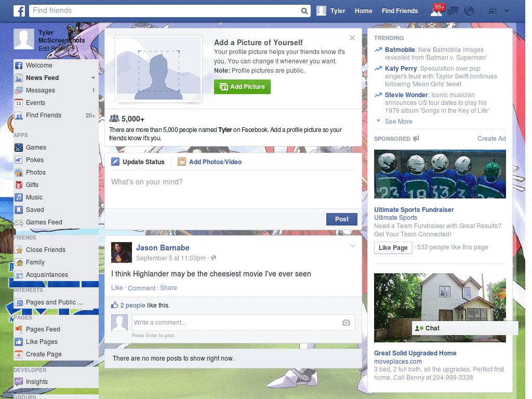This screenshot has height=399, width=532.
Task: Open the Music app icon
Action: point(19,197)
